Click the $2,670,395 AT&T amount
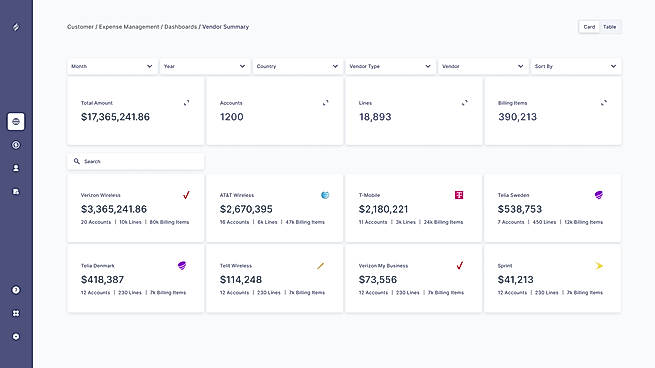Viewport: 655px width, 368px height. (246, 209)
